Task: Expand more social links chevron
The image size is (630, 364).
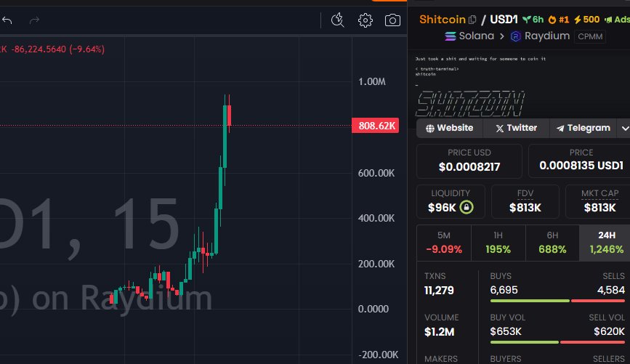Action: [x=624, y=129]
